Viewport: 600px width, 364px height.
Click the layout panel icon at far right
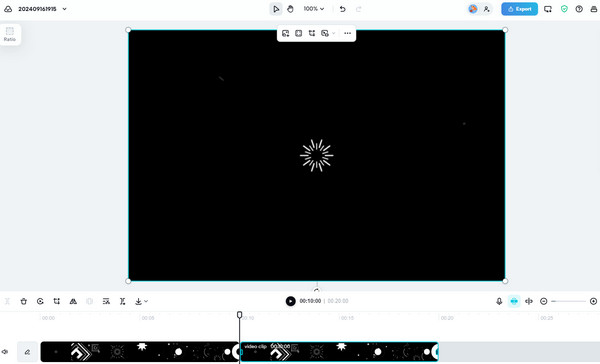click(593, 9)
